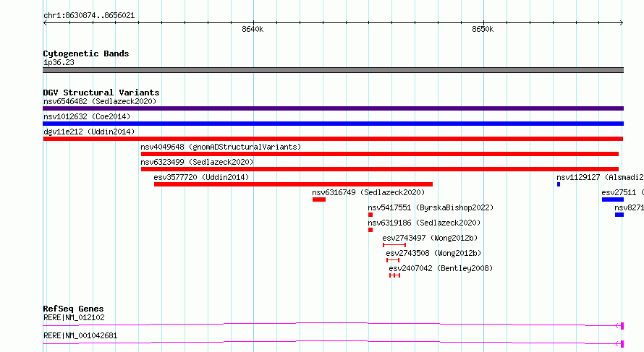
Task: Select the 1p36.23 gray cytoband bar
Action: tap(333, 70)
